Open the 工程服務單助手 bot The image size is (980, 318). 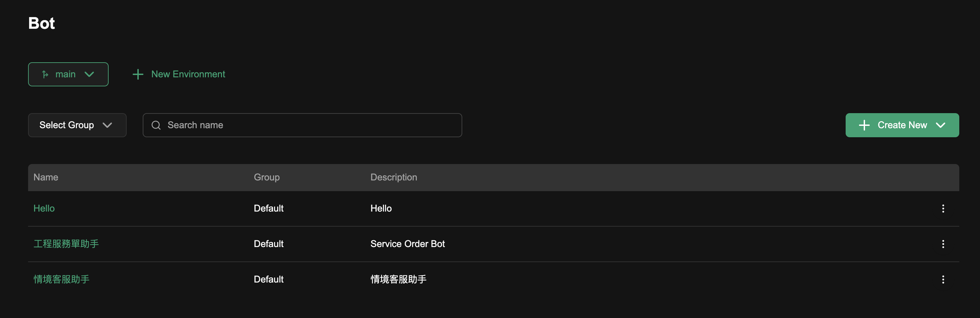(66, 244)
